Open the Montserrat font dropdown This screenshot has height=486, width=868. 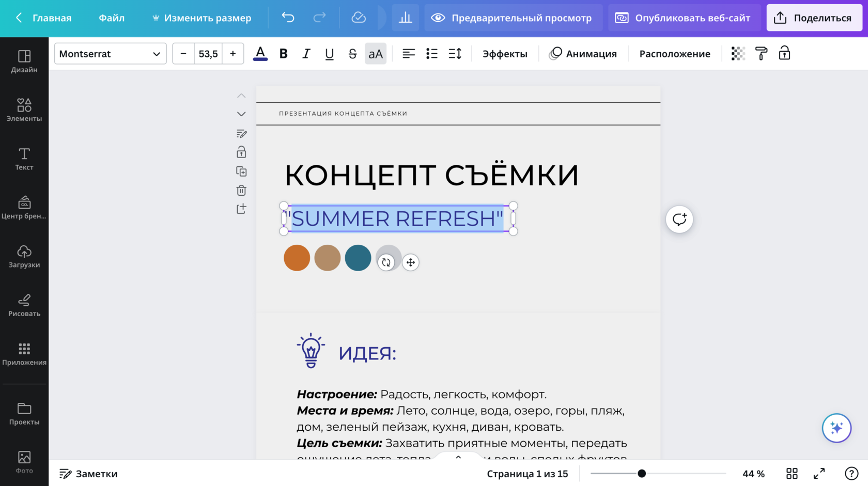[110, 54]
